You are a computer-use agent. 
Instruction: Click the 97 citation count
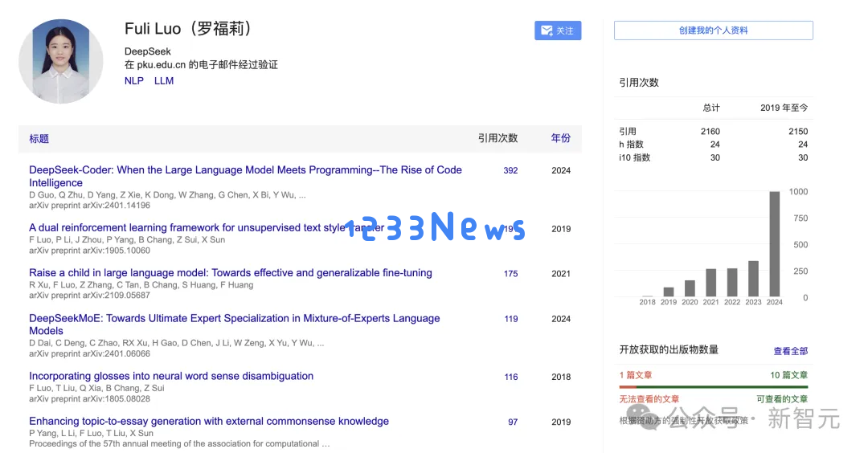pyautogui.click(x=513, y=422)
